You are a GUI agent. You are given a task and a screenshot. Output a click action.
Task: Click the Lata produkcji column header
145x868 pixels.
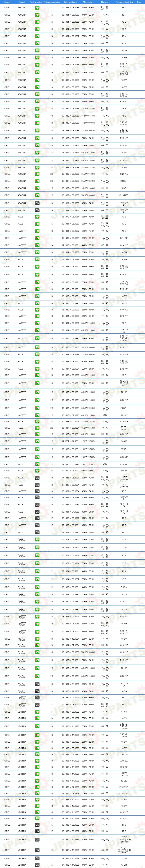[70, 2]
